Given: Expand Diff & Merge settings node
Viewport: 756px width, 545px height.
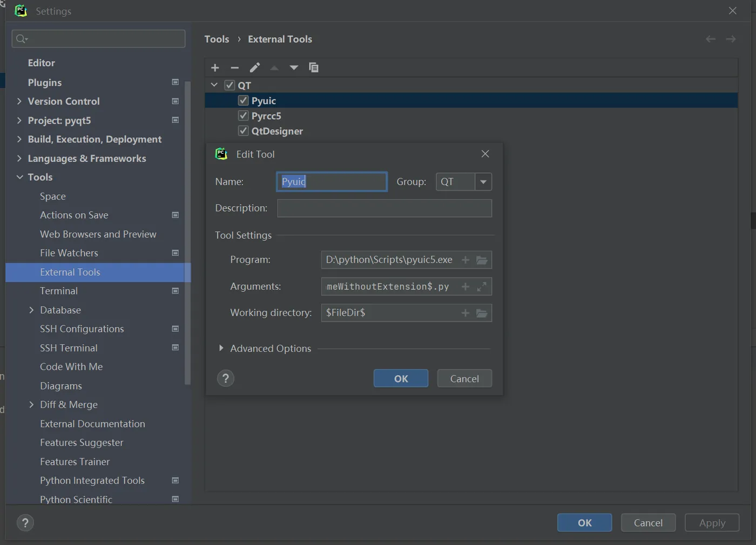Looking at the screenshot, I should (x=31, y=404).
